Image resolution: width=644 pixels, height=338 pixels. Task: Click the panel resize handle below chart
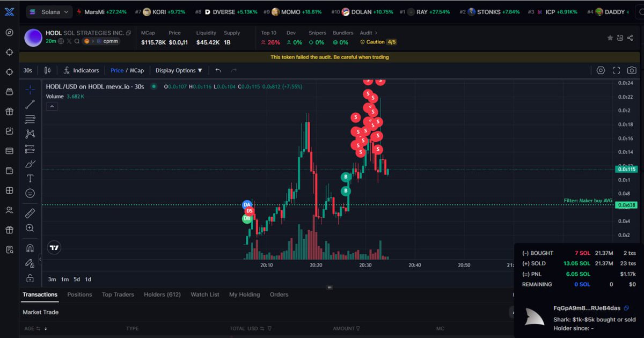[330, 288]
